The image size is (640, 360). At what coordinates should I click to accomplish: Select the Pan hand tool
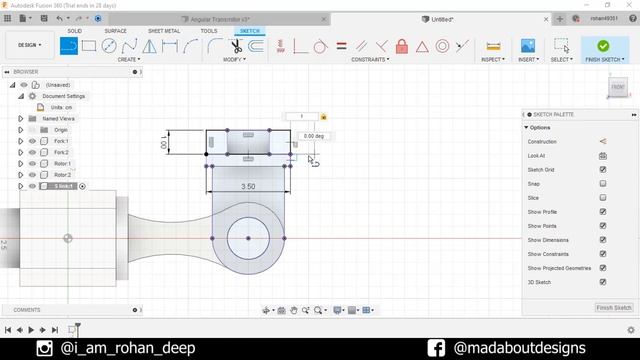[293, 311]
